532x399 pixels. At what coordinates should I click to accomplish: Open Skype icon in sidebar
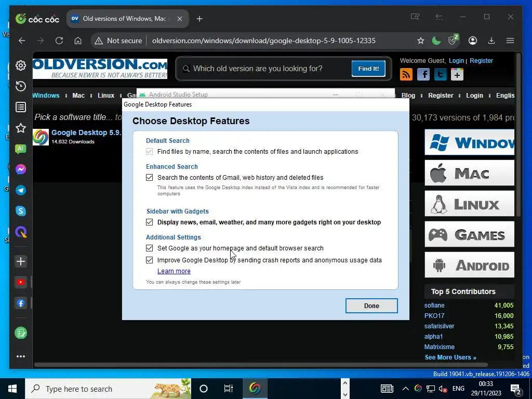click(21, 211)
